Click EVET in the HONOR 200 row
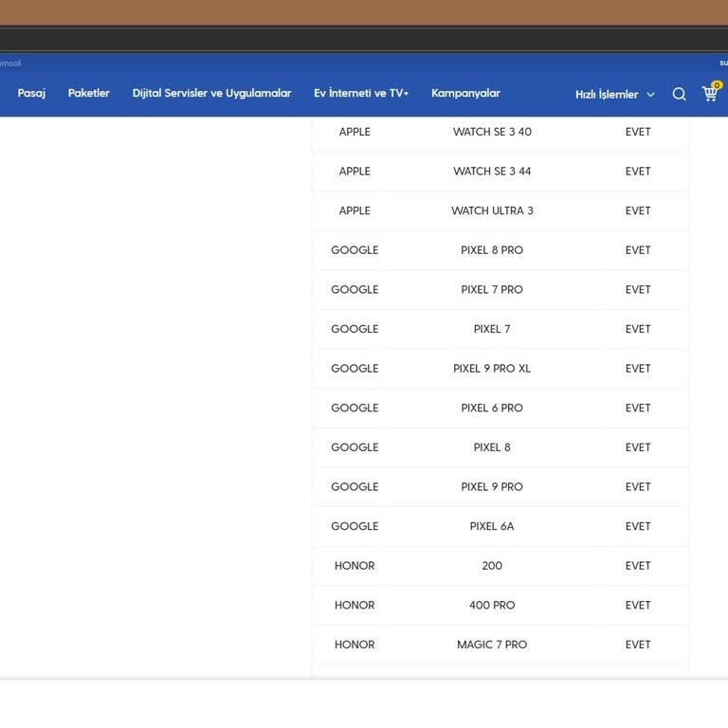This screenshot has height=728, width=728. click(x=638, y=566)
